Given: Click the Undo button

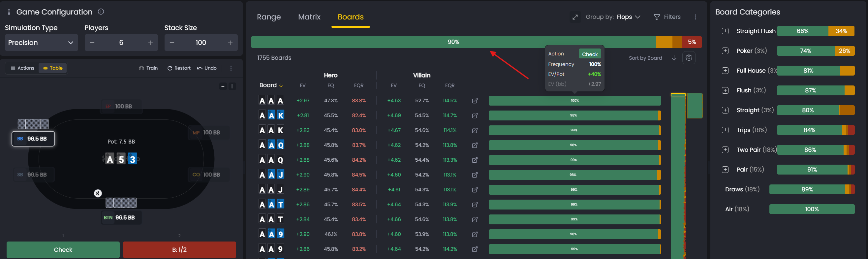Looking at the screenshot, I should [x=207, y=68].
